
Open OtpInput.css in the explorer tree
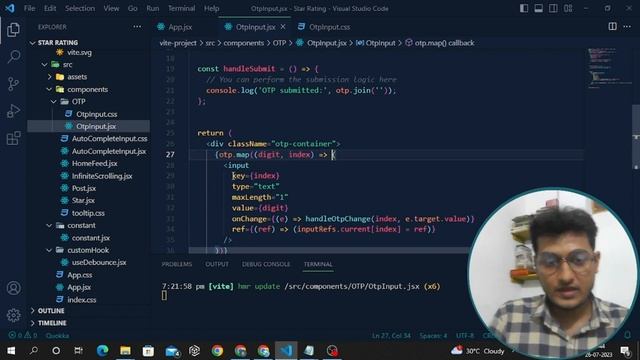96,114
